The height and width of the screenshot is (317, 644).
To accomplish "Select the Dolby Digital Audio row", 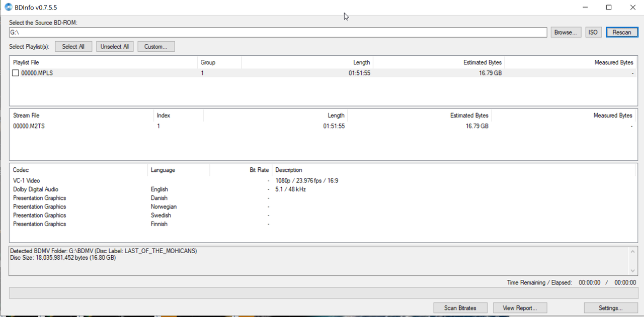I will [323, 189].
